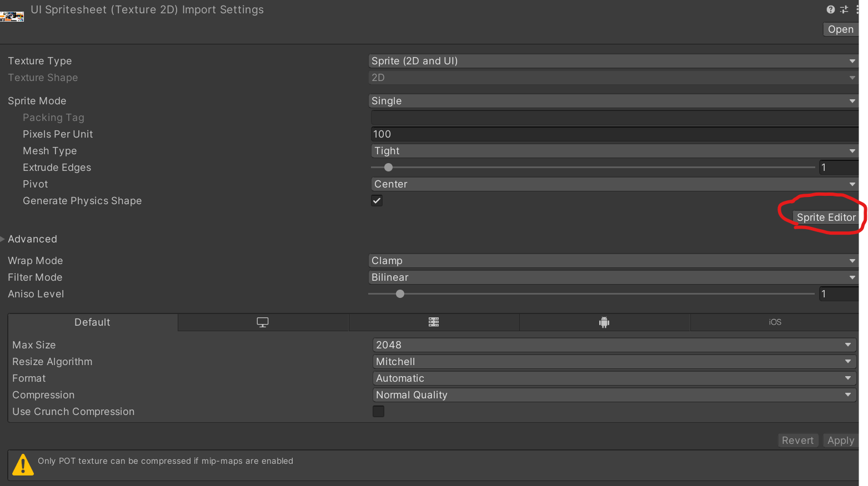Viewport: 868px width, 486px height.
Task: Click the preset selector sliders icon
Action: coord(844,9)
